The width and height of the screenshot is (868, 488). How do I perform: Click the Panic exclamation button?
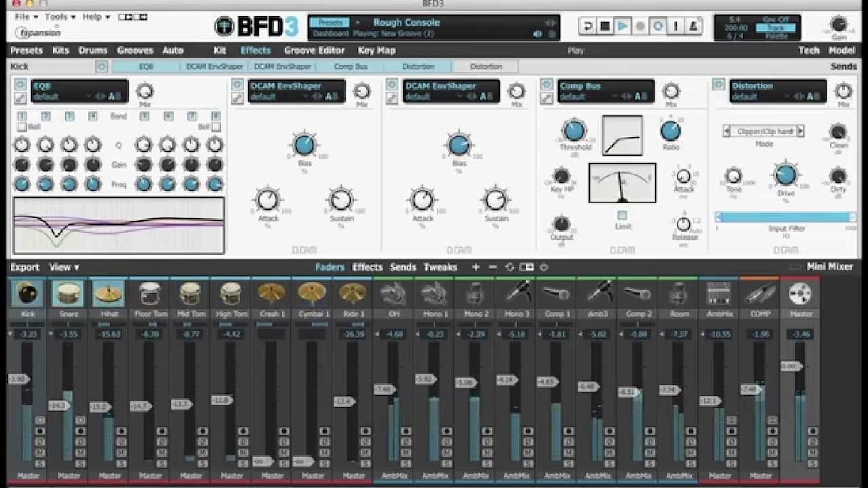pos(675,26)
